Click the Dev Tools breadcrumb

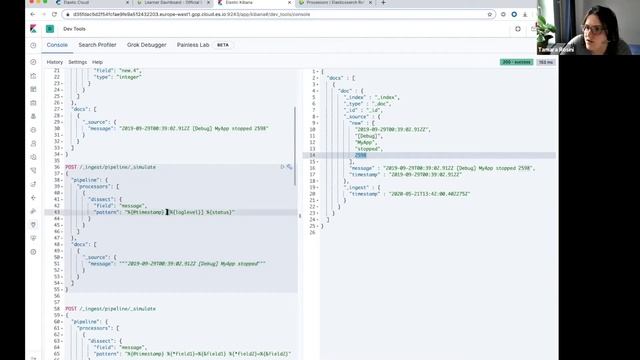click(x=74, y=29)
